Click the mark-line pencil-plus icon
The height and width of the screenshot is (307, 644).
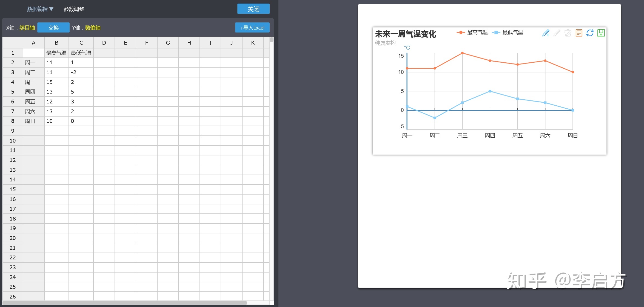click(546, 33)
